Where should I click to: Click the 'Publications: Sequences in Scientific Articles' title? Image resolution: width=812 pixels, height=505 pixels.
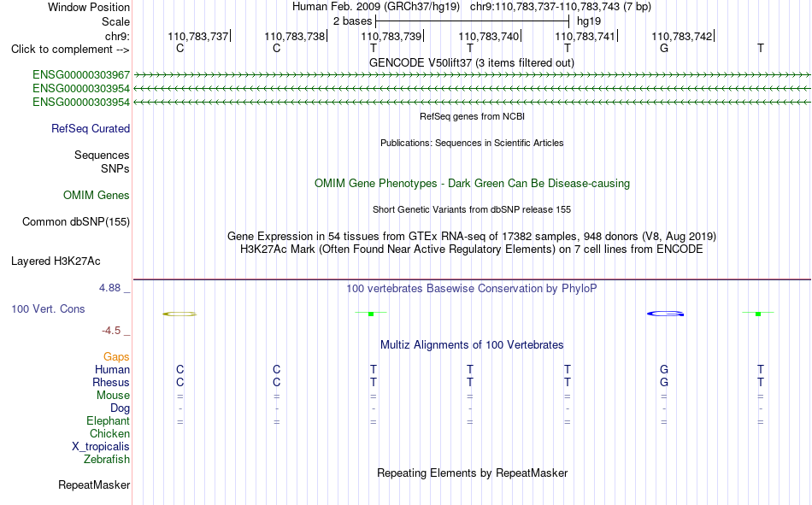[472, 143]
